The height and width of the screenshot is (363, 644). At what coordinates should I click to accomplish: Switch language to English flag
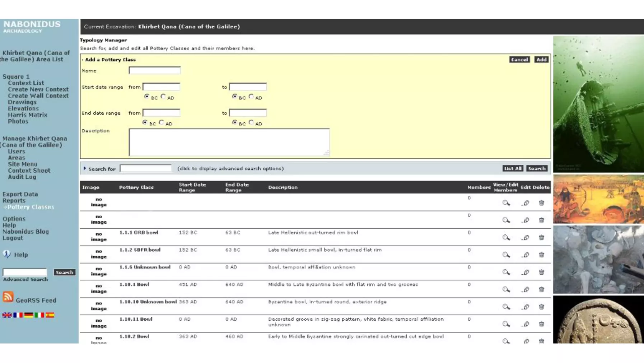7,315
